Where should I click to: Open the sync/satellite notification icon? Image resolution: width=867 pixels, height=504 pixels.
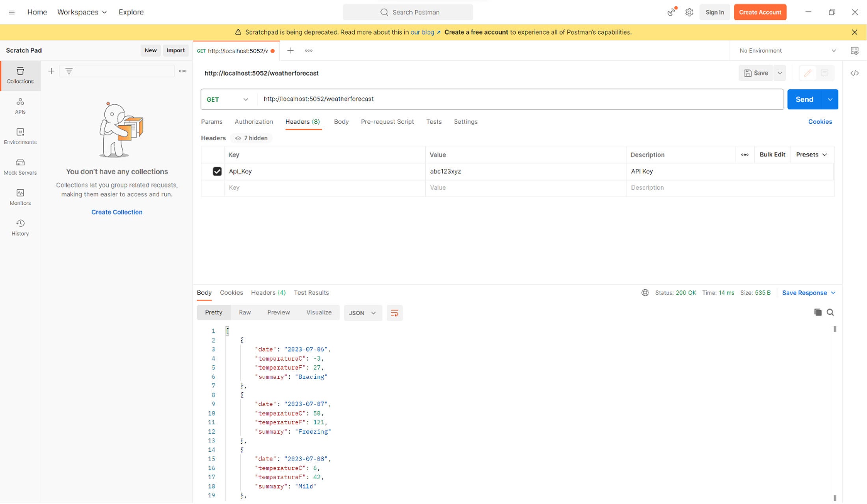coord(671,12)
